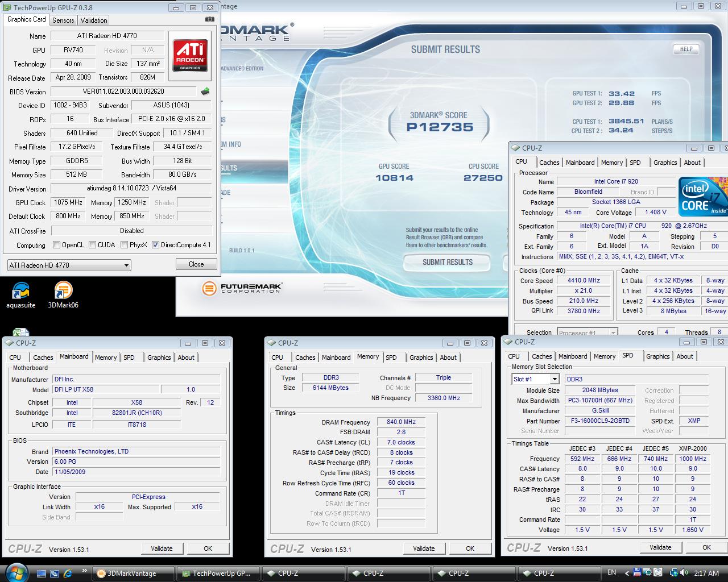728x582 pixels.
Task: Open the About tab in Memory CPU-Z window
Action: click(x=448, y=357)
